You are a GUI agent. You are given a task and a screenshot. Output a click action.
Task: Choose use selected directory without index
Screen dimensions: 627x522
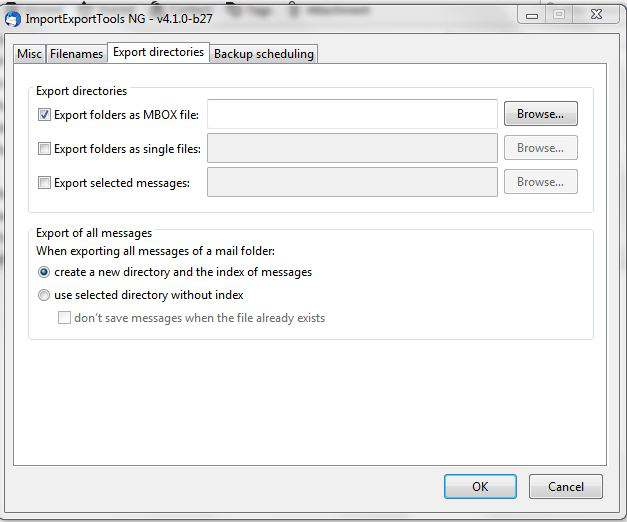44,295
